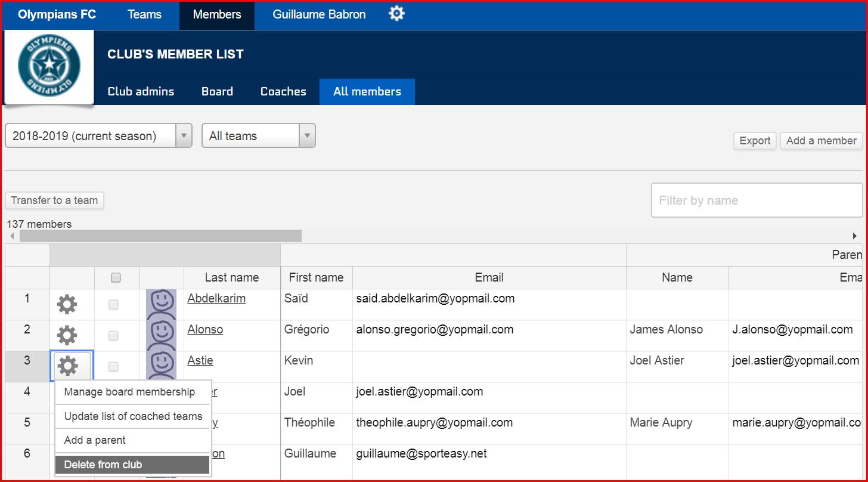Choose Add a parent from context menu

pos(132,440)
